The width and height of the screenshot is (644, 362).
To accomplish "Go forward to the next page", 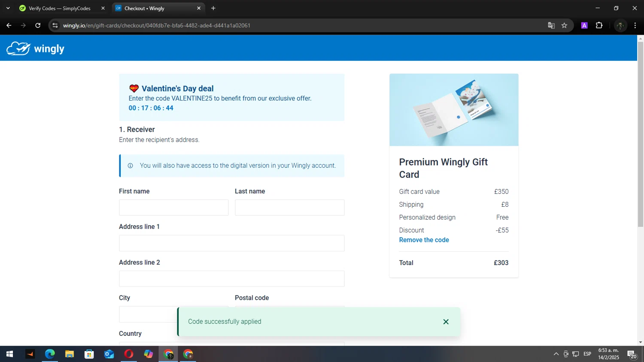I will 23,25.
